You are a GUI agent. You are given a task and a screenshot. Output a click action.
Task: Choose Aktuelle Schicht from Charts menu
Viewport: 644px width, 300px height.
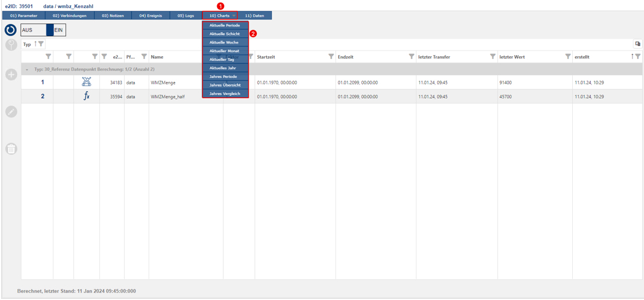click(225, 34)
